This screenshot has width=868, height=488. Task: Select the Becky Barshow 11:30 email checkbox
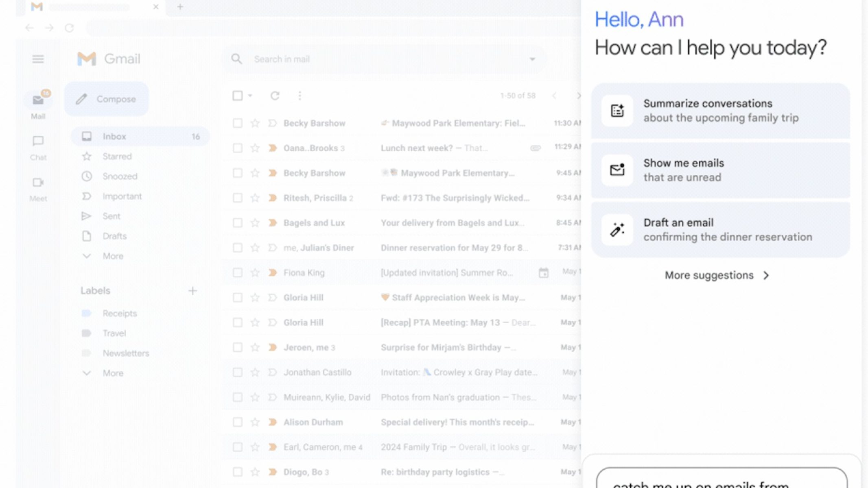tap(237, 123)
